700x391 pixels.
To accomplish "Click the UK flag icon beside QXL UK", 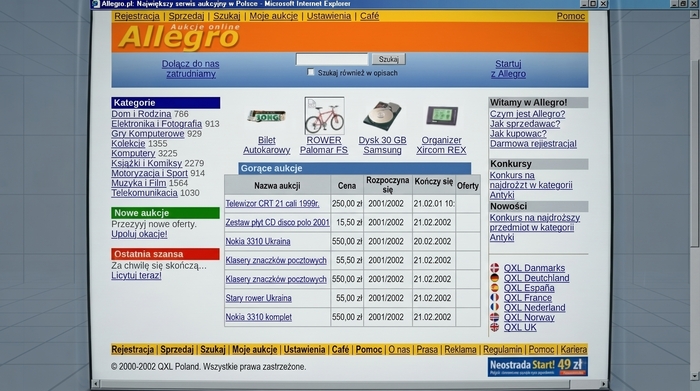I will pos(495,327).
